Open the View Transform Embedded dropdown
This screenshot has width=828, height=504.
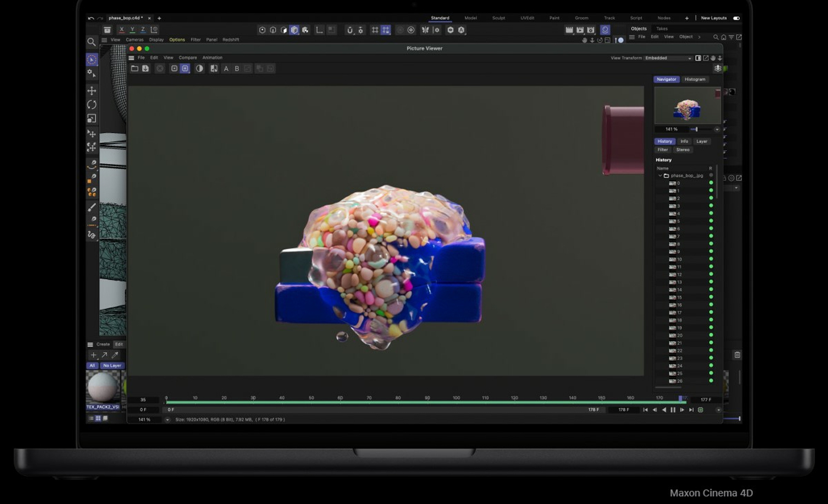(x=668, y=58)
